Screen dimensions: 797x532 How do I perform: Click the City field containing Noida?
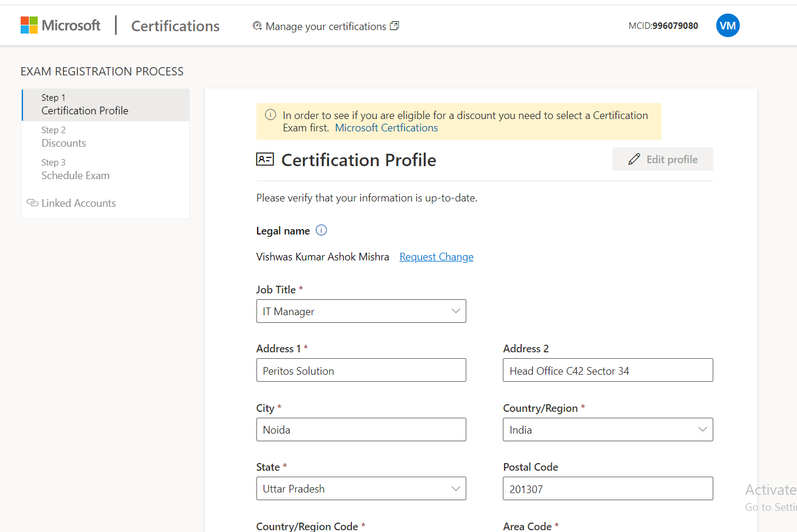(361, 429)
